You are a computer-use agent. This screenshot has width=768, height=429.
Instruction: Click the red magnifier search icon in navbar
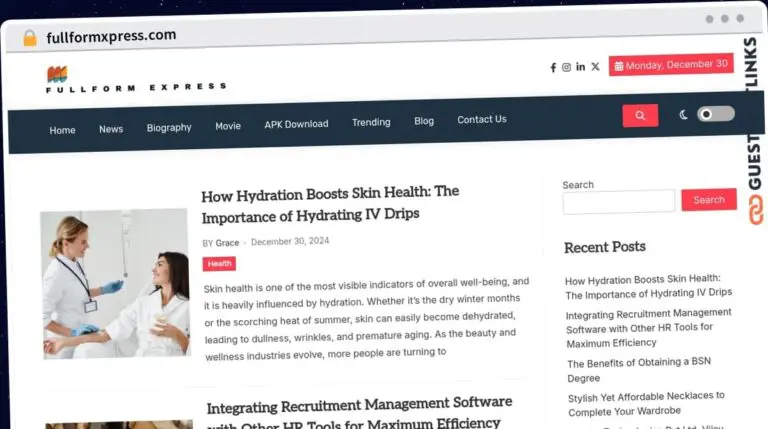pos(640,115)
